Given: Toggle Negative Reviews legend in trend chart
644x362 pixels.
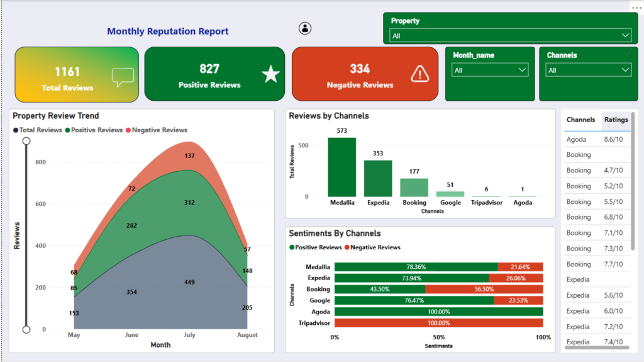Looking at the screenshot, I should [x=157, y=130].
